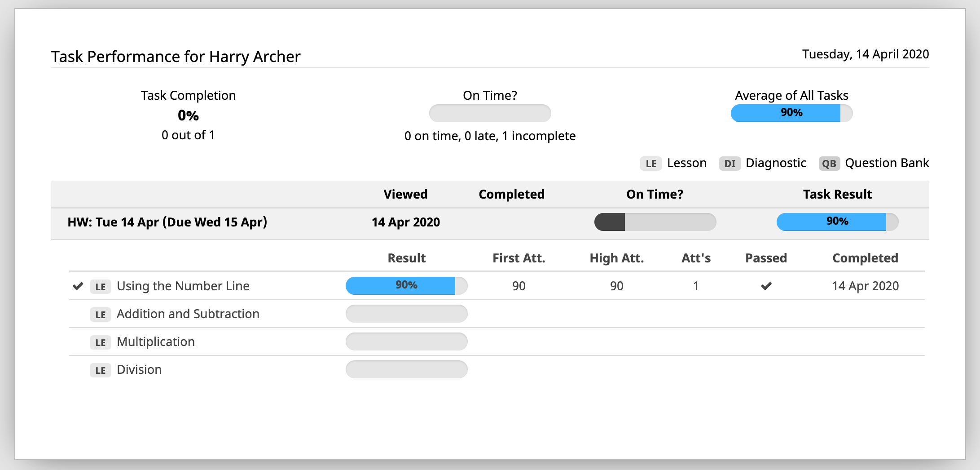Open the Addition and Subtraction lesson
The height and width of the screenshot is (470, 980).
pos(188,314)
